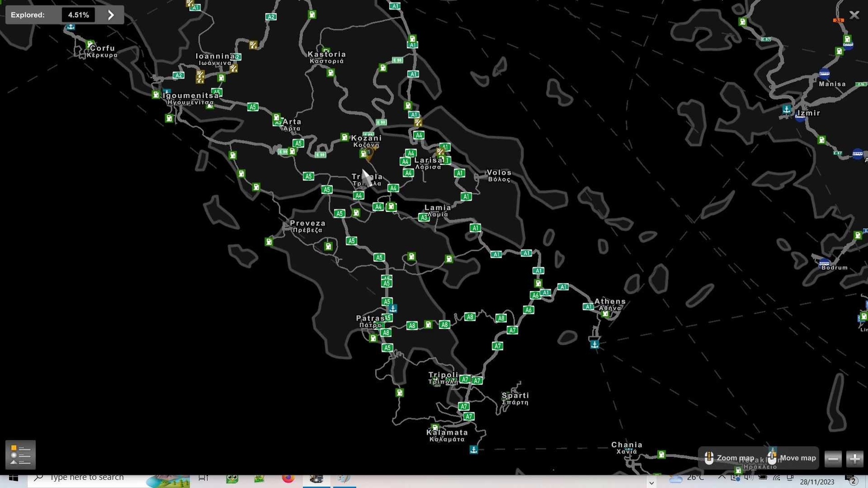This screenshot has height=488, width=868.
Task: Select the gas station icon left of Kozani
Action: (344, 137)
